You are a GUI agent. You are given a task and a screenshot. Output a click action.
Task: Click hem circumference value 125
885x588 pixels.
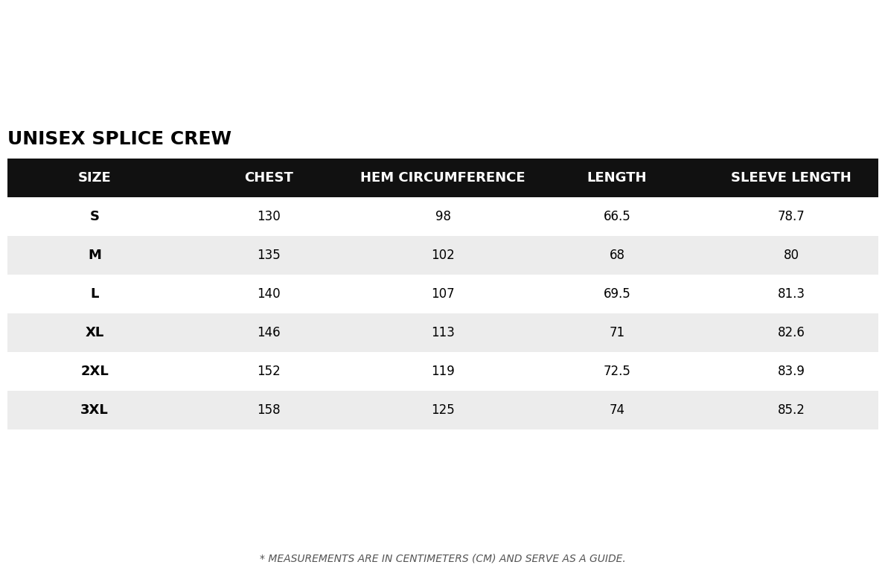point(442,409)
